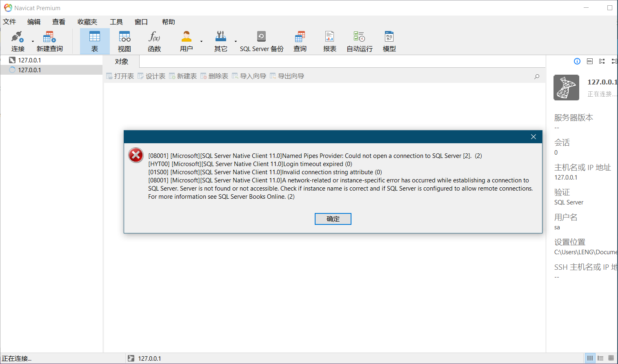Image resolution: width=618 pixels, height=364 pixels.
Task: Click the blue information pane icon
Action: (577, 61)
